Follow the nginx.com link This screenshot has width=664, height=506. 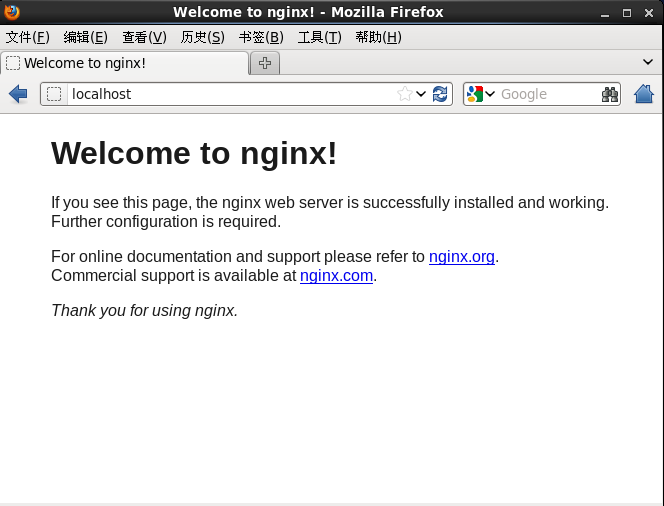336,276
